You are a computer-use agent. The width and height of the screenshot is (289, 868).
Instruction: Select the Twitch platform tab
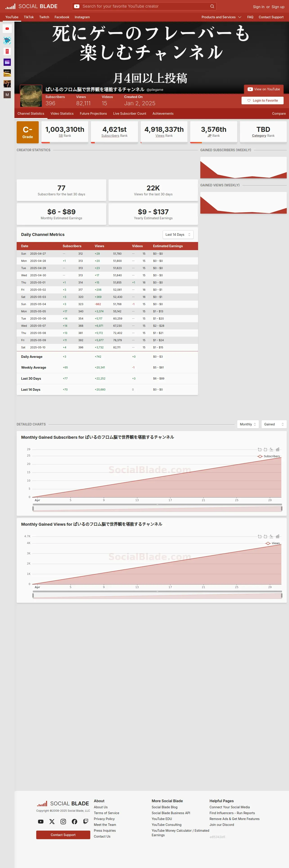click(x=44, y=17)
